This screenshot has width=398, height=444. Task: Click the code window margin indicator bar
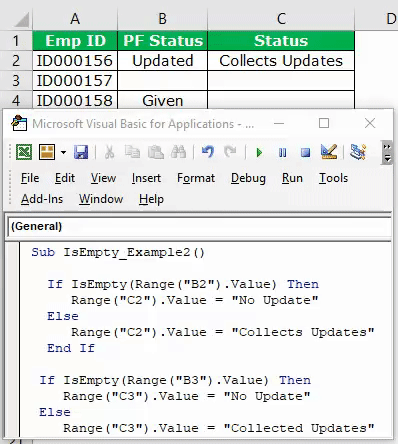click(14, 340)
